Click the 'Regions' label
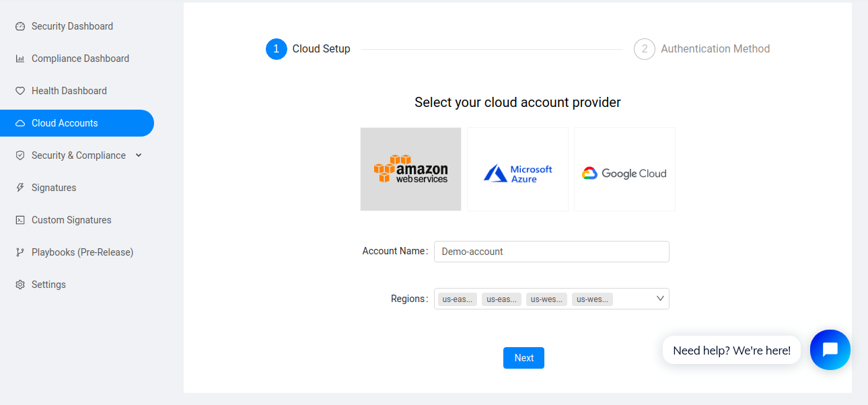This screenshot has width=868, height=405. [408, 299]
